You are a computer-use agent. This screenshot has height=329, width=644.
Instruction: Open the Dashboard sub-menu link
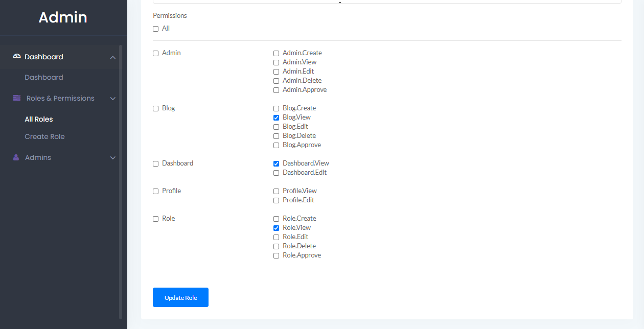pos(44,77)
